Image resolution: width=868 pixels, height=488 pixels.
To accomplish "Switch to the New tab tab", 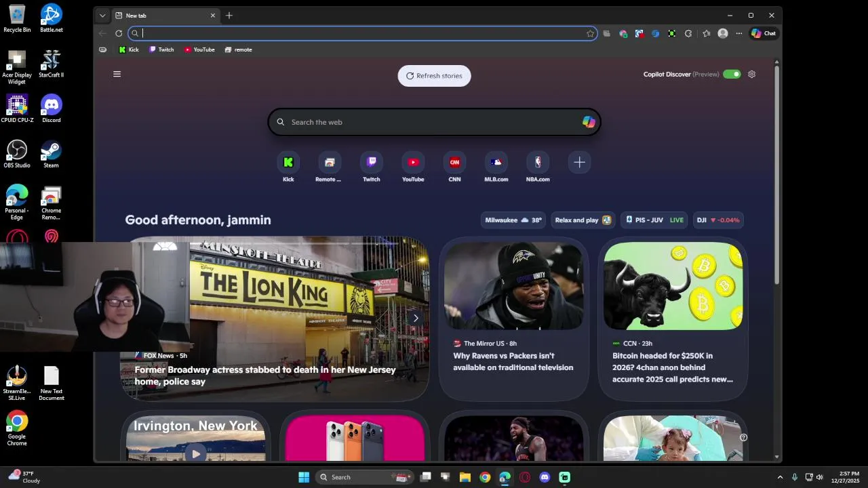I will tap(165, 16).
